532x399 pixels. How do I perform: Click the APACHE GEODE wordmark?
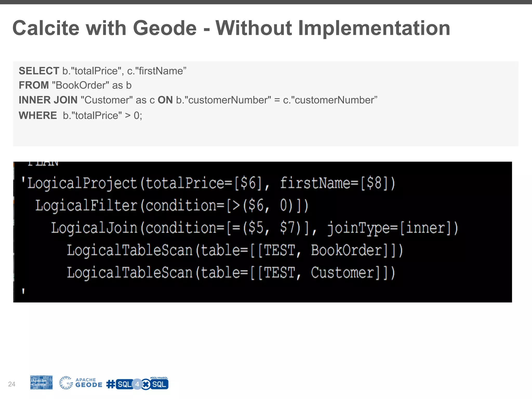pyautogui.click(x=89, y=383)
